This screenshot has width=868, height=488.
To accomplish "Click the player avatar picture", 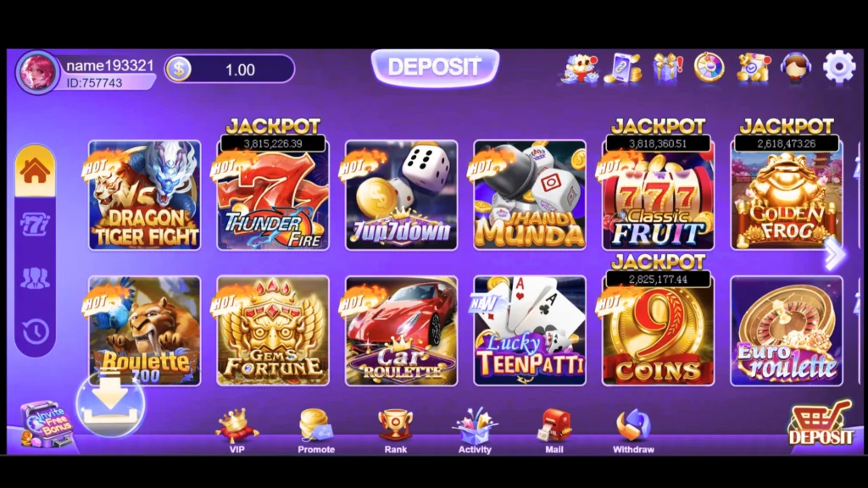I will 37,73.
